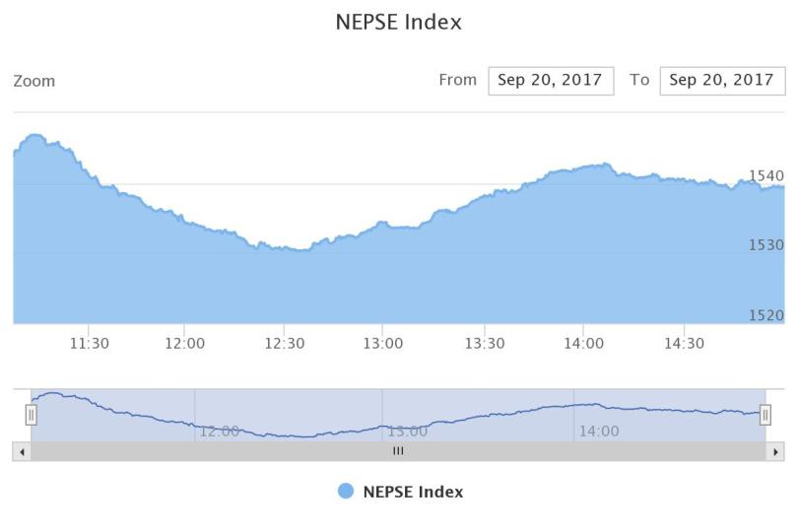The image size is (798, 532).
Task: Click the 13:30 x-axis time label
Action: point(484,343)
